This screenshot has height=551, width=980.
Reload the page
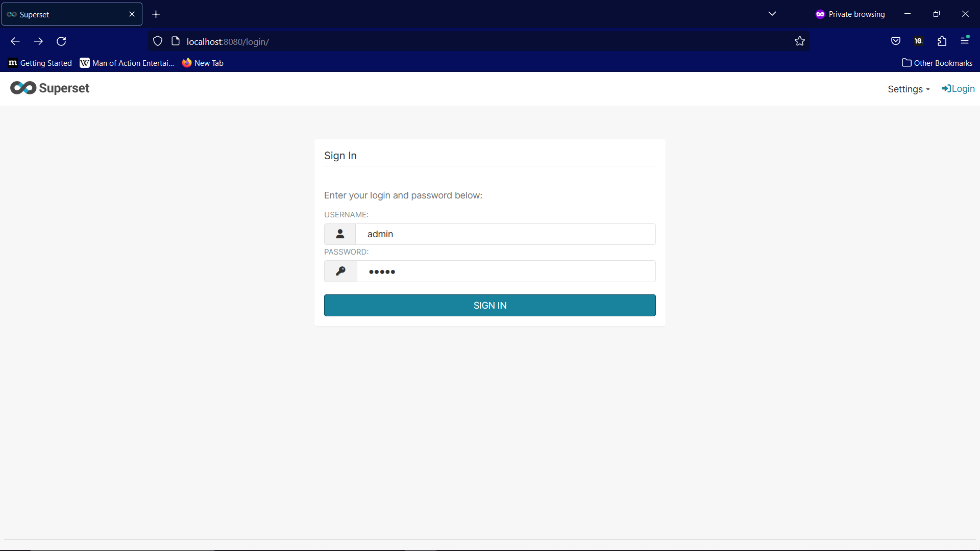pyautogui.click(x=61, y=41)
